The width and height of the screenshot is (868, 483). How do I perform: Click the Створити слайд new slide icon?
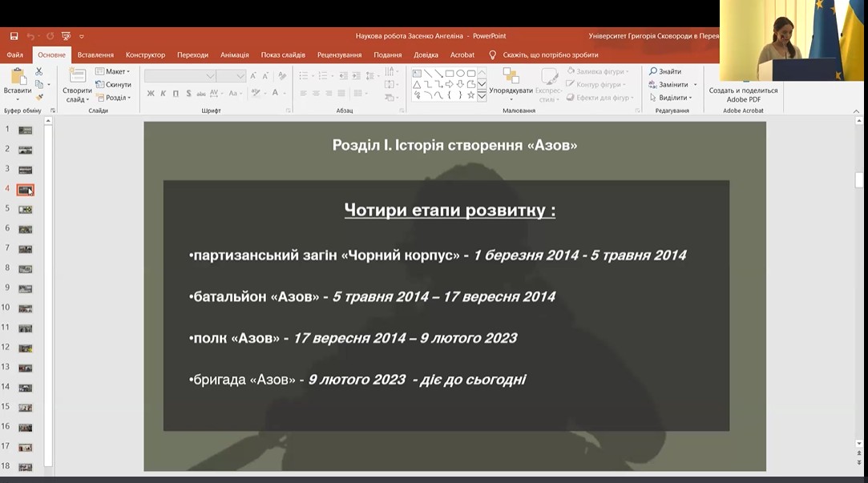pos(77,76)
